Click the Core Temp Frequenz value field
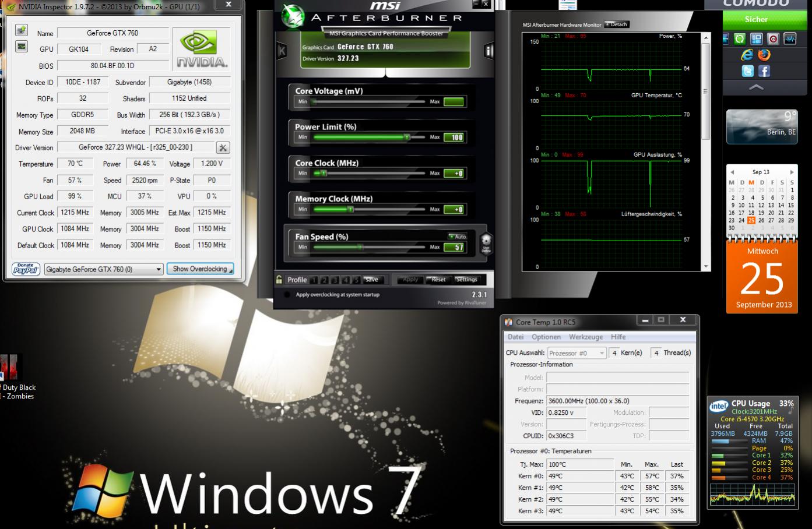This screenshot has height=529, width=812. [x=618, y=401]
